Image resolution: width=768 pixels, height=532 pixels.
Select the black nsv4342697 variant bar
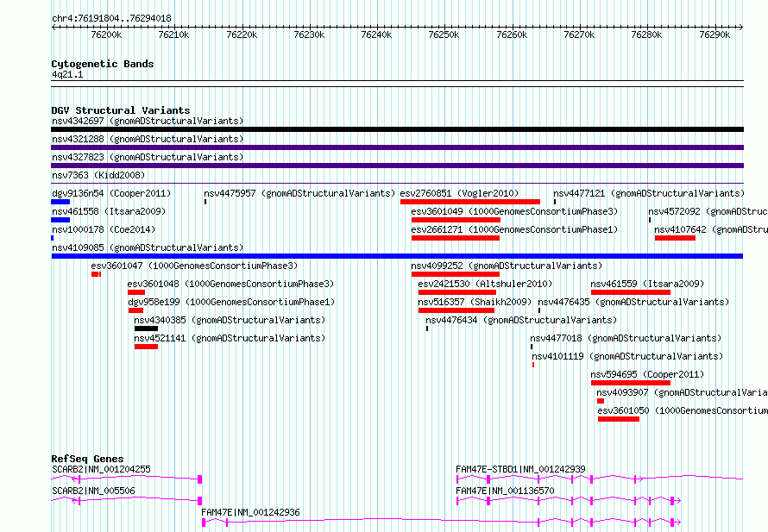pyautogui.click(x=397, y=129)
